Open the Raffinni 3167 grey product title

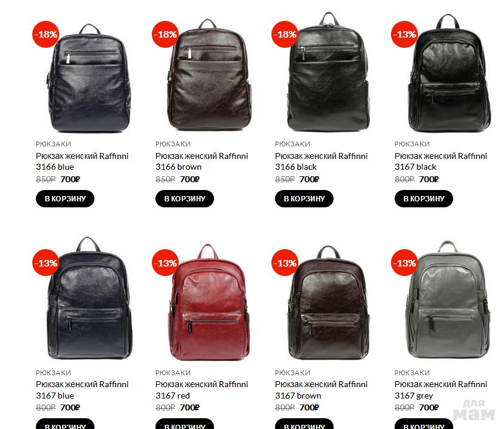pyautogui.click(x=441, y=390)
